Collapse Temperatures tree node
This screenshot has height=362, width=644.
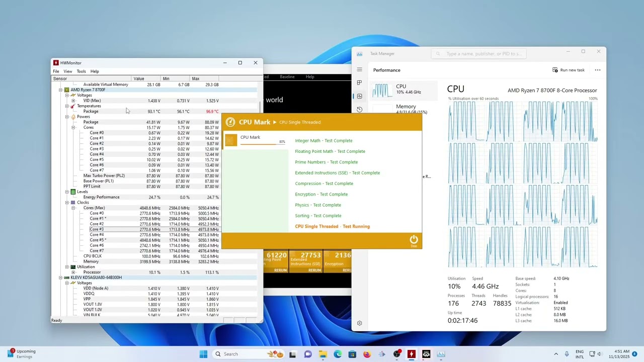click(67, 106)
